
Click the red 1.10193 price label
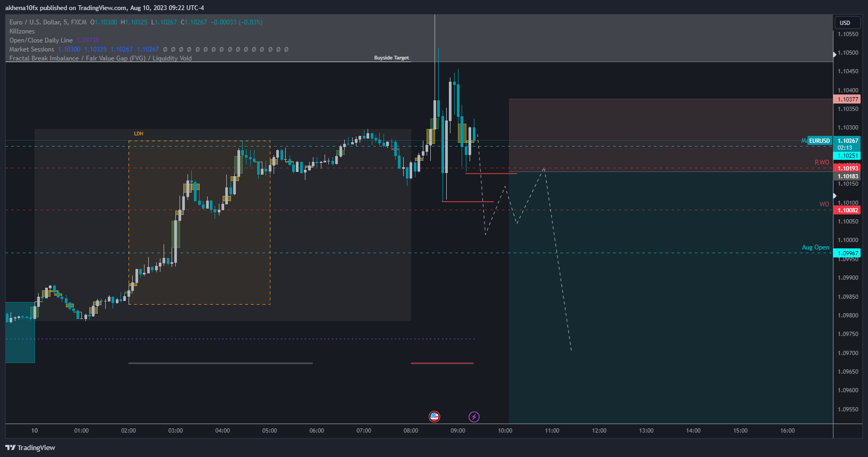coord(847,168)
